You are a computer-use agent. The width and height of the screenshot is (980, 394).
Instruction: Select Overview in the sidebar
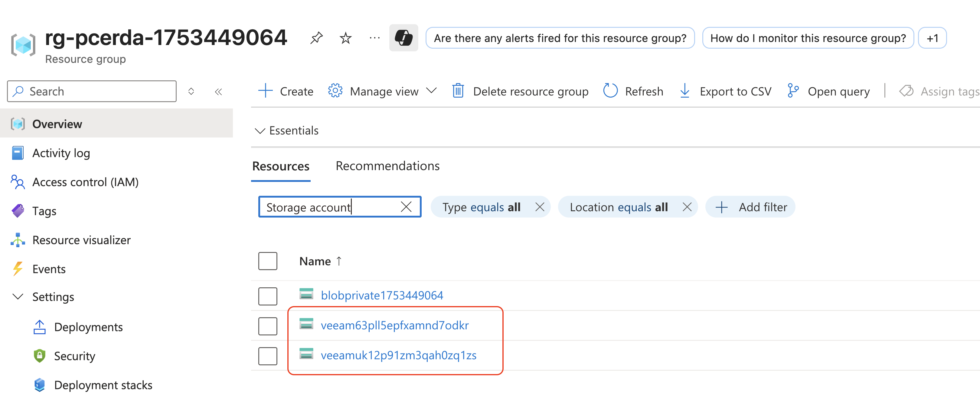[x=116, y=124]
